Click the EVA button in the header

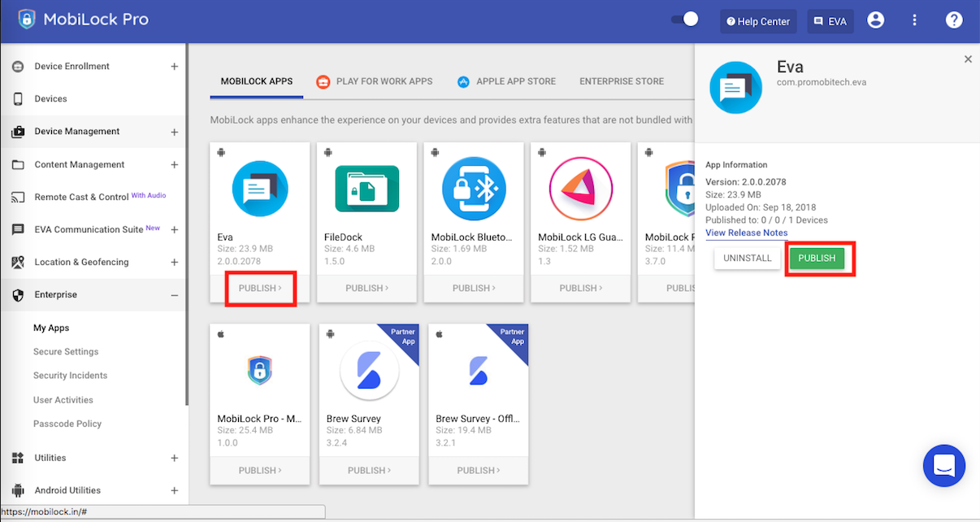tap(830, 22)
